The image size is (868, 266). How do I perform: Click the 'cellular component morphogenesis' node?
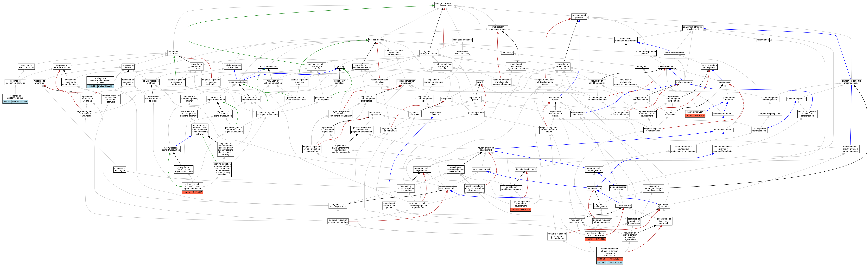click(x=770, y=99)
